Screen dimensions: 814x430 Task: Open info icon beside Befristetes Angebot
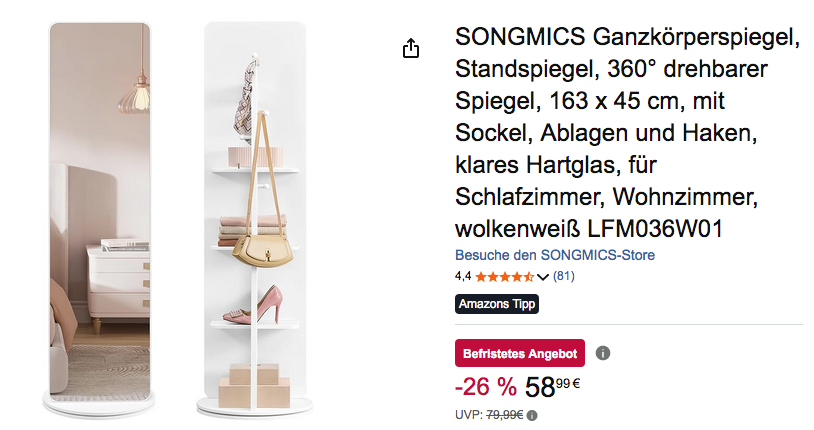[x=603, y=353]
